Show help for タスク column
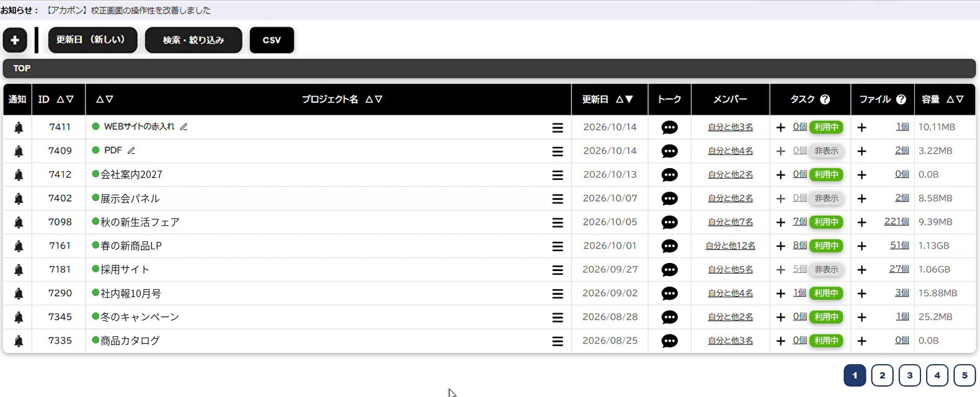 [825, 99]
